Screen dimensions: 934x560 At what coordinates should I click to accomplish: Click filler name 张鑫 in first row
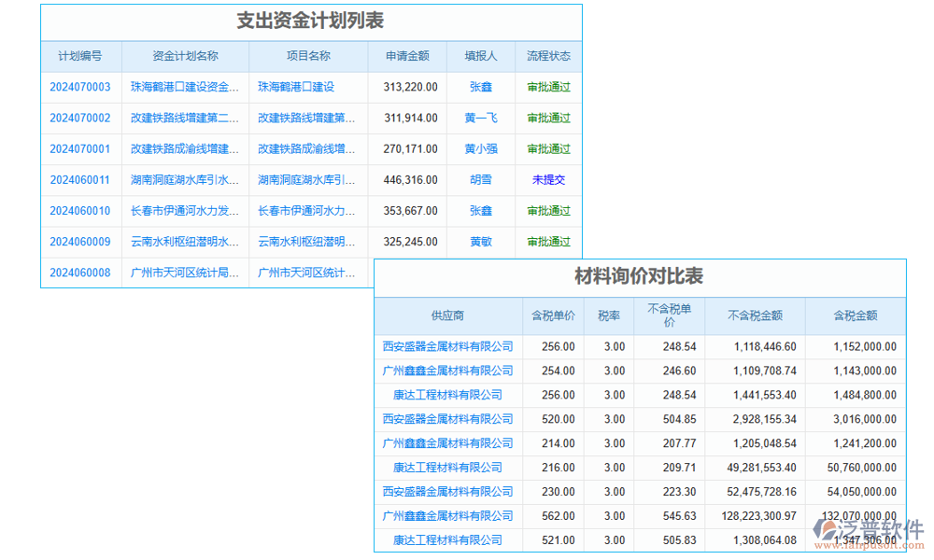click(x=481, y=87)
